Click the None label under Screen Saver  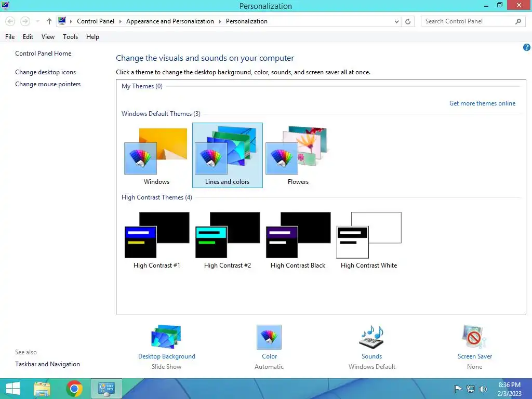coord(474,367)
